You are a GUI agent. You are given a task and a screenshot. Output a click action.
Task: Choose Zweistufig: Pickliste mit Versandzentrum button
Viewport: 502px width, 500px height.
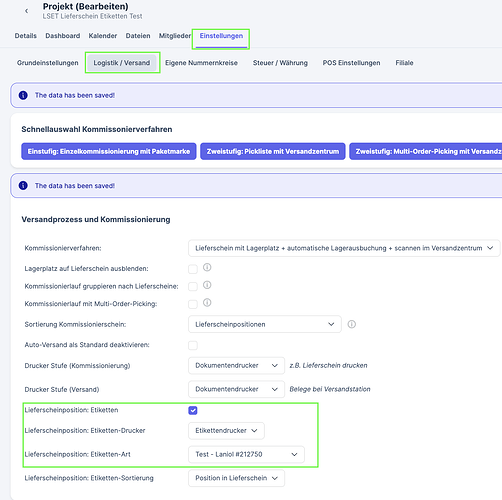pos(273,151)
